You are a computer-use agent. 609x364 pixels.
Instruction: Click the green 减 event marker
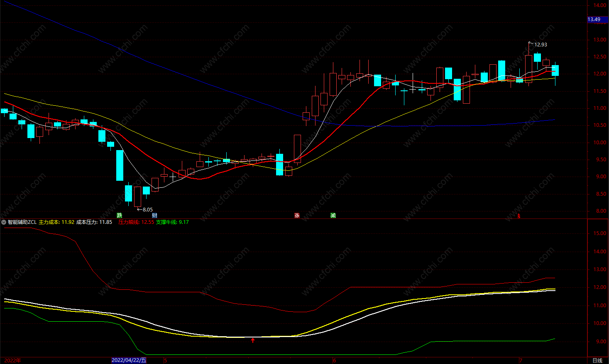(333, 215)
